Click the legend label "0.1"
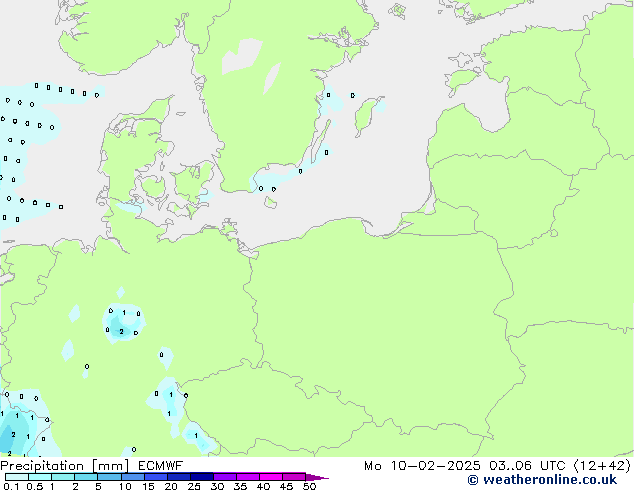 [x=11, y=486]
